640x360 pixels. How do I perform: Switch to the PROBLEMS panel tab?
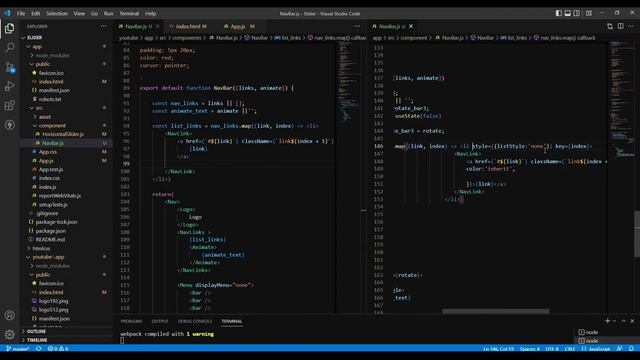click(131, 321)
